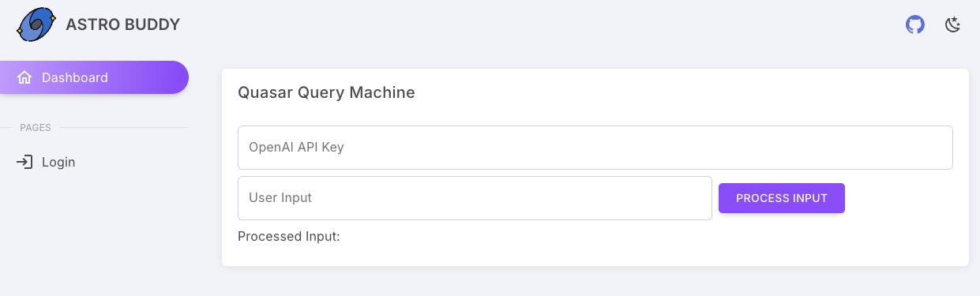The image size is (980, 296).
Task: Toggle dark mode with moon icon
Action: click(953, 24)
